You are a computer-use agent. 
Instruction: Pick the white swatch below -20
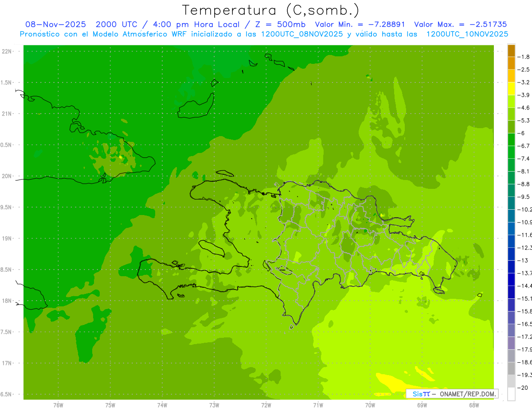click(x=511, y=394)
